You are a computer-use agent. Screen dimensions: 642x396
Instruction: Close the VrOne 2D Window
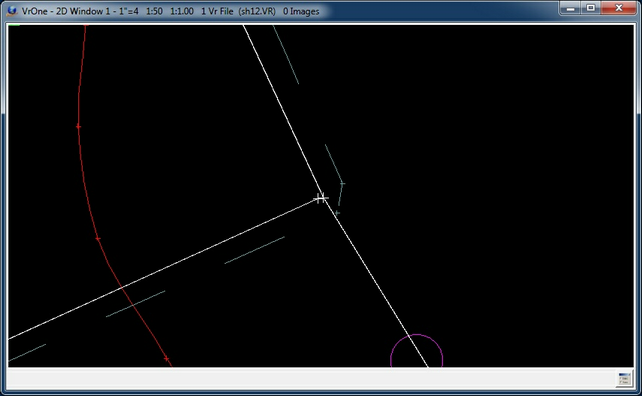[x=619, y=8]
